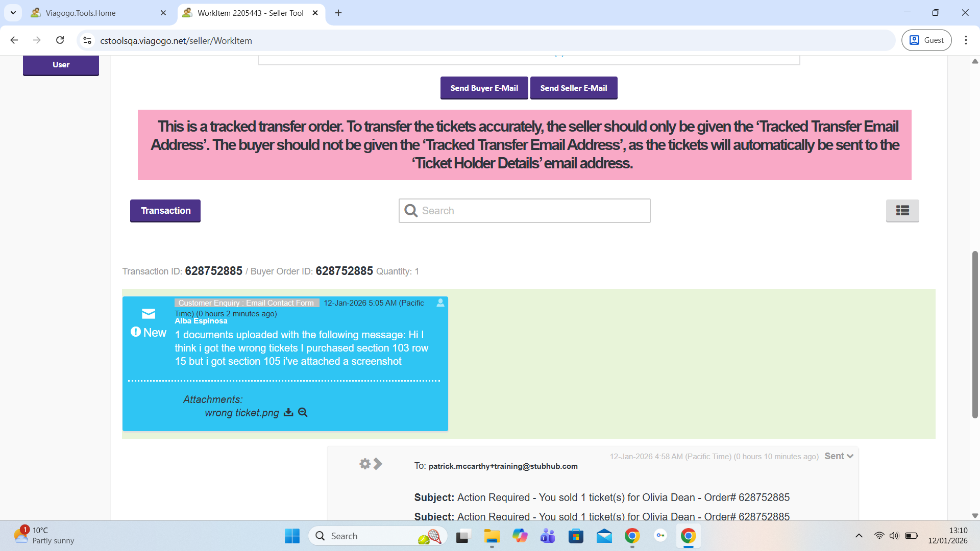Show hidden system tray icons
Viewport: 980px width, 551px height.
pos(859,536)
